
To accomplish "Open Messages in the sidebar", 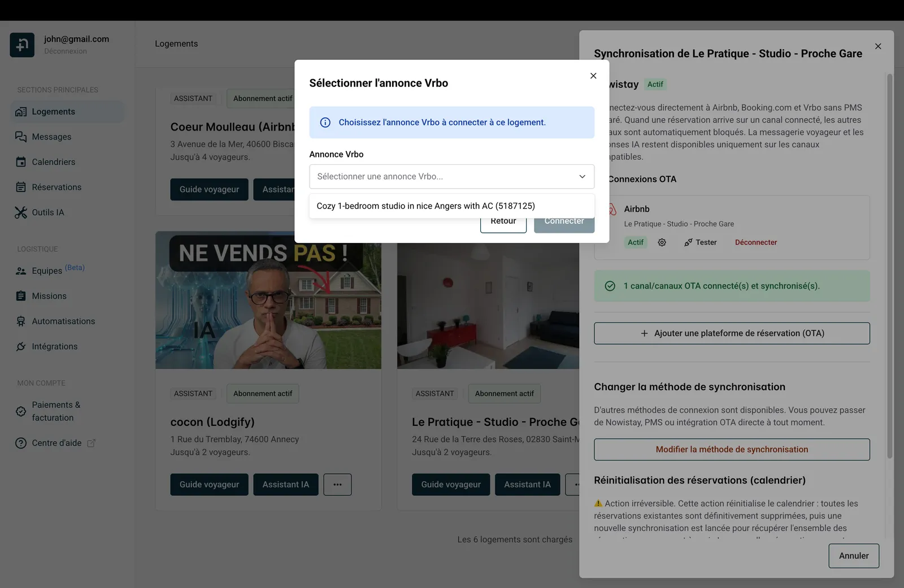I will [68, 137].
